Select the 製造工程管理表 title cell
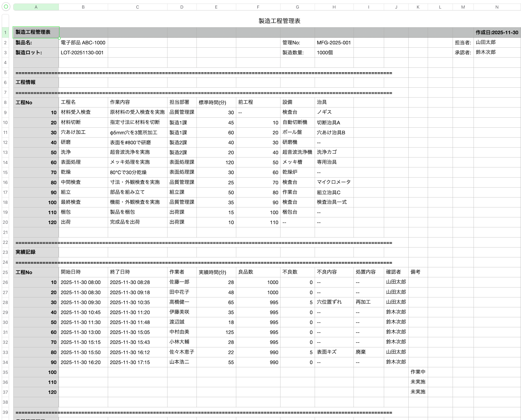This screenshot has width=521, height=420. pos(36,32)
